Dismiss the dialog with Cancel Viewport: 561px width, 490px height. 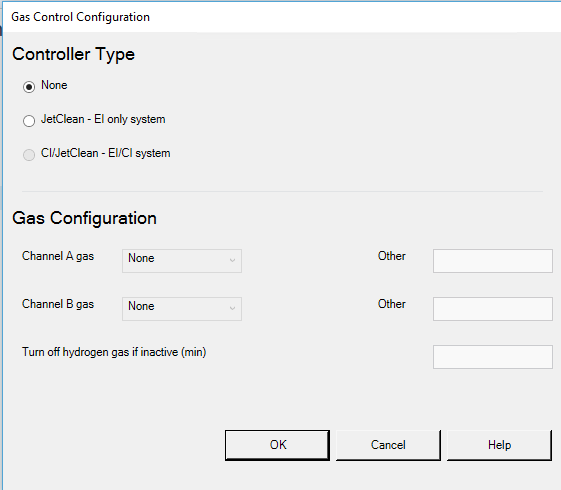click(x=388, y=445)
